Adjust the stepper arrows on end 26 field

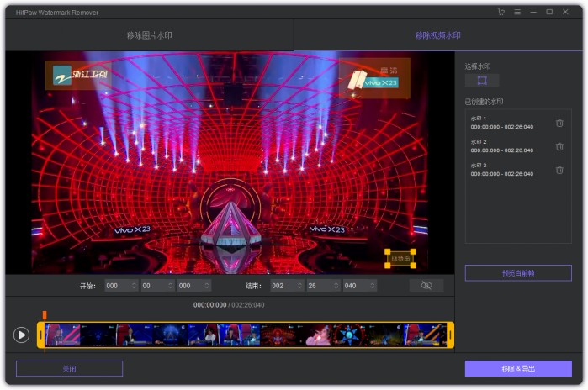click(x=336, y=286)
